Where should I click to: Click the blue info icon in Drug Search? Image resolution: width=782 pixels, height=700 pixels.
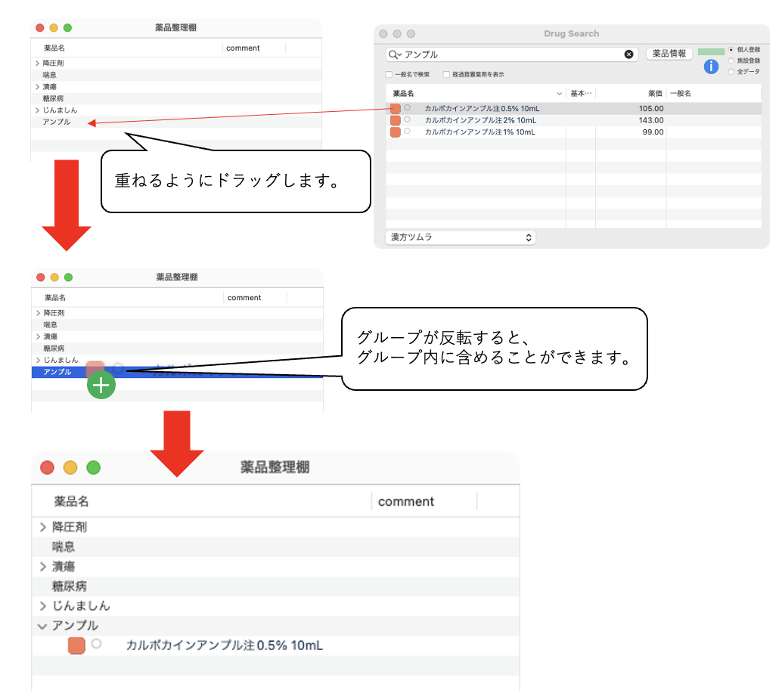[711, 67]
